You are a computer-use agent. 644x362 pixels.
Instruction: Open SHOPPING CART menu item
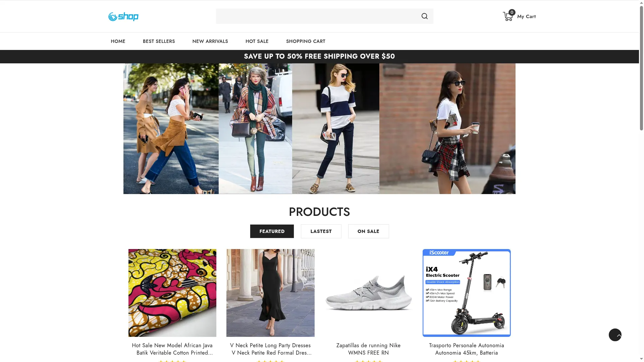click(x=306, y=41)
